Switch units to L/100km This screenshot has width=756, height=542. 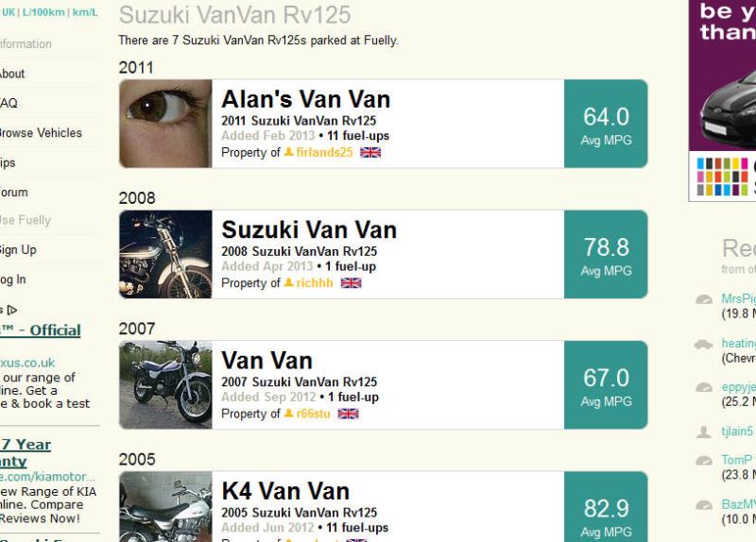[43, 12]
